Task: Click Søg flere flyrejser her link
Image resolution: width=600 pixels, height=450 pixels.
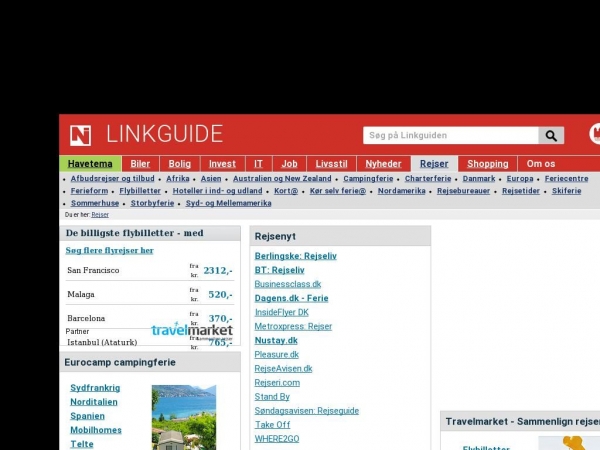Action: coord(109,250)
